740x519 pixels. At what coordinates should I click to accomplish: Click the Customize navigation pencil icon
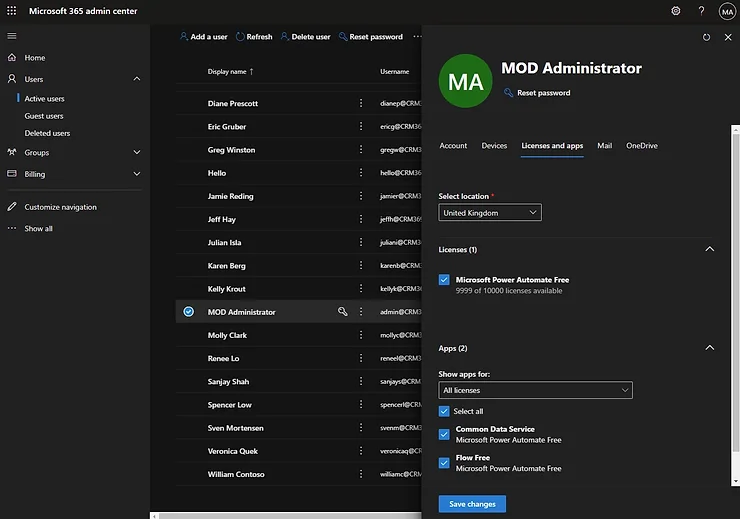[12, 207]
